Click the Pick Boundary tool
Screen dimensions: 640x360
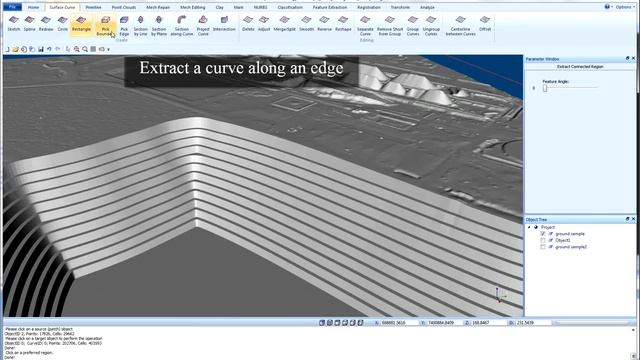[x=105, y=26]
